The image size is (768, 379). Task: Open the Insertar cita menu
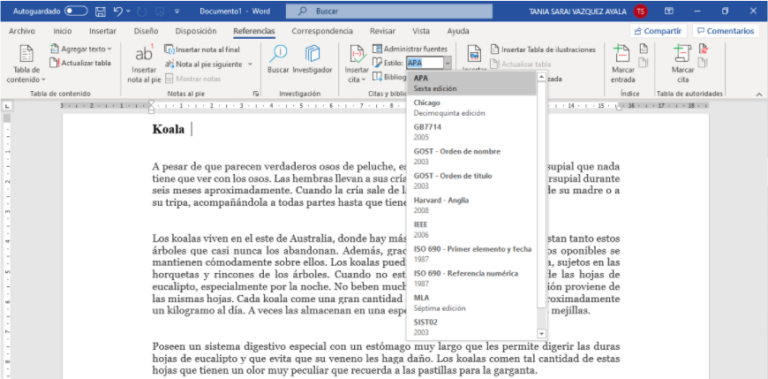pyautogui.click(x=357, y=64)
